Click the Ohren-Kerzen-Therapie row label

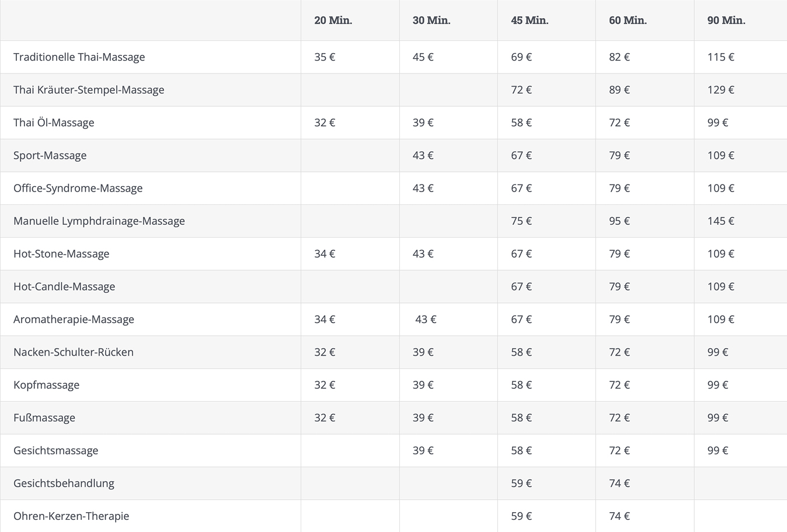[71, 516]
